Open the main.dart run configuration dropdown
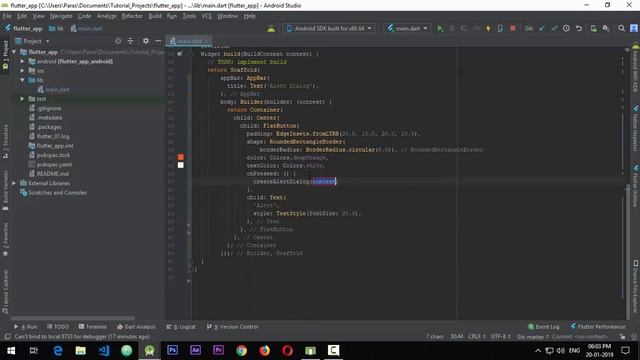Image resolution: width=640 pixels, height=360 pixels. click(x=407, y=28)
